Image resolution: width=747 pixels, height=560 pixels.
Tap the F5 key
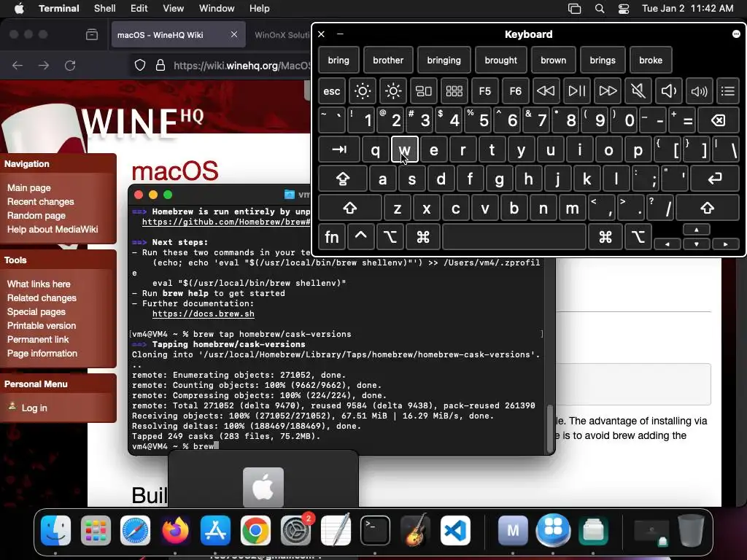[x=484, y=91]
